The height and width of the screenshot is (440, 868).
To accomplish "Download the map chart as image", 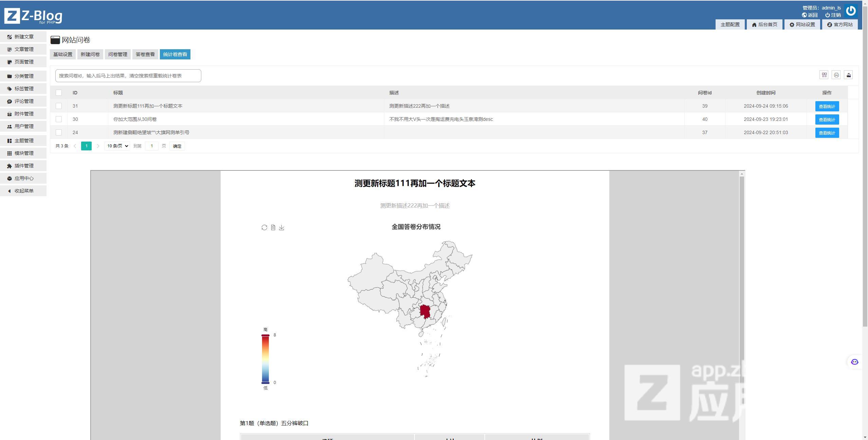I will (x=281, y=227).
